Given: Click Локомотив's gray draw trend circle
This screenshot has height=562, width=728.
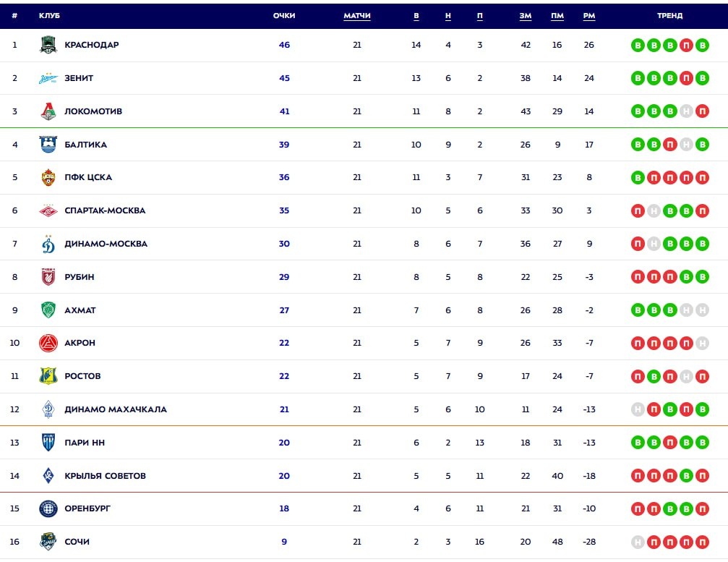Looking at the screenshot, I should pyautogui.click(x=686, y=111).
